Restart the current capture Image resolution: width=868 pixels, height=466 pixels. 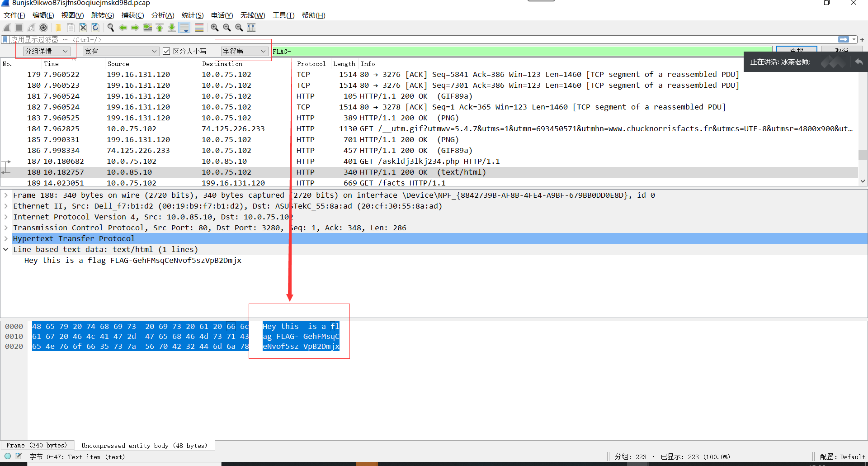31,28
